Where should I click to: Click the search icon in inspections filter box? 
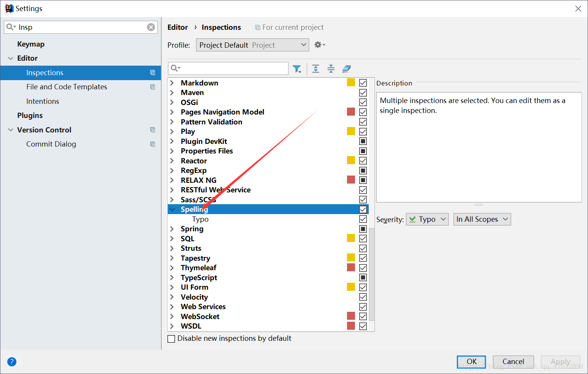(x=175, y=68)
